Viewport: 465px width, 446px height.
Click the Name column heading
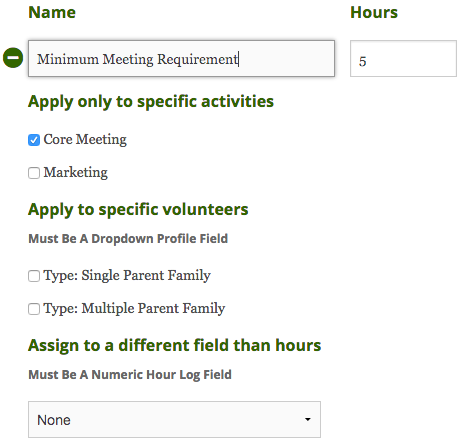pos(52,12)
